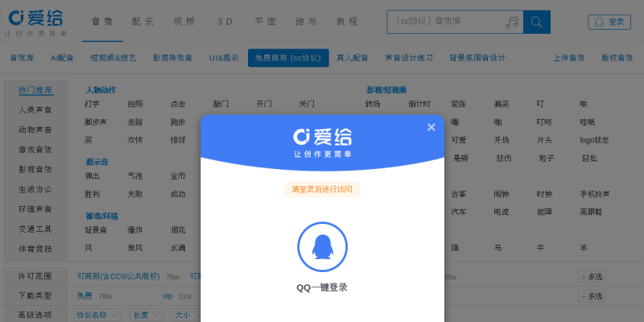
Task: Filter downloads by 免费 type
Action: (85, 295)
